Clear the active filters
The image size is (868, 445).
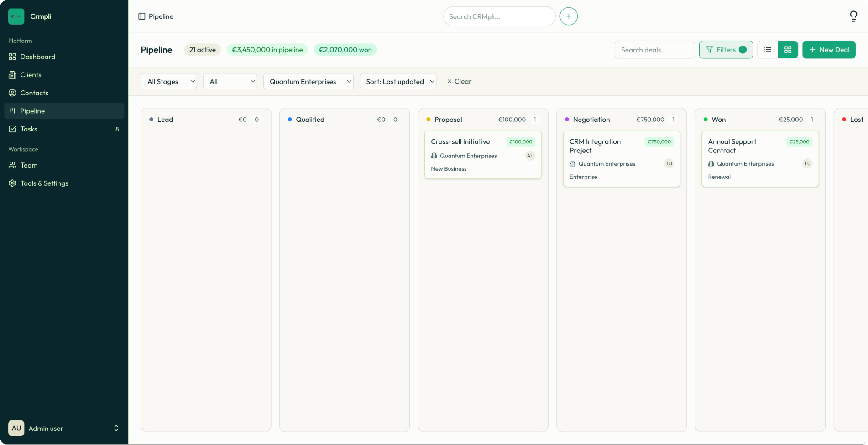459,81
